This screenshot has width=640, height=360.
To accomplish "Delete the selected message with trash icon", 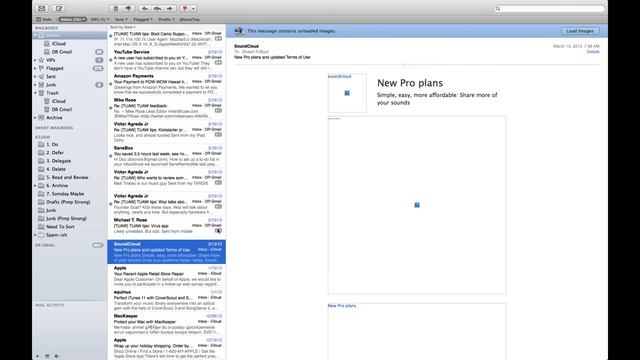I will (x=116, y=8).
